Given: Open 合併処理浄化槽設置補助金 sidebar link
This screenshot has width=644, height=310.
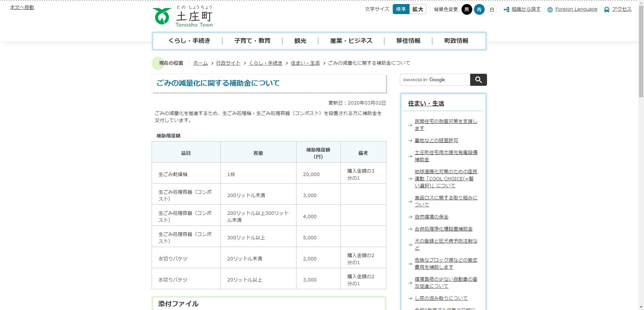Looking at the screenshot, I should [x=443, y=229].
